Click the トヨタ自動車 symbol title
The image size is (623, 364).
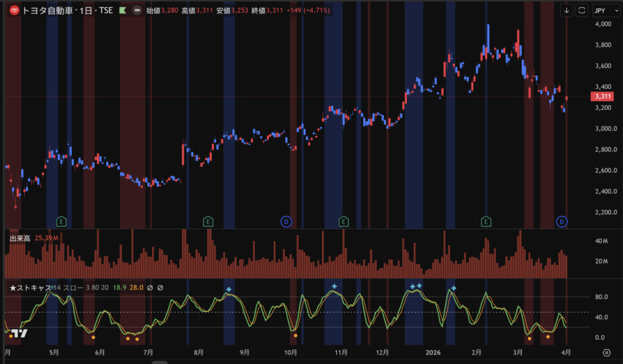tap(46, 10)
